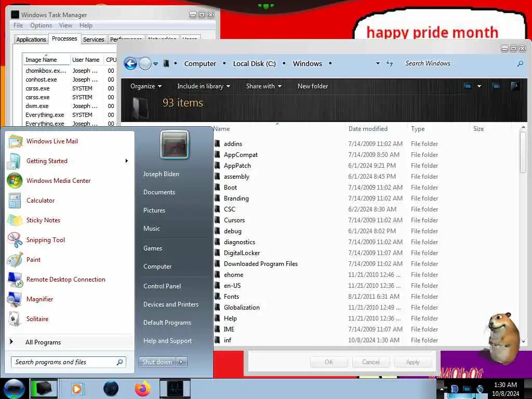The image size is (532, 399).
Task: Open the Options menu in Task Manager
Action: click(x=41, y=25)
